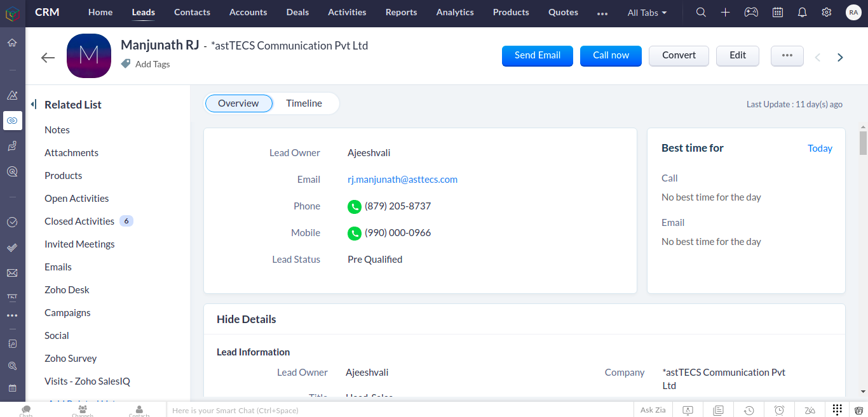Click the back arrow beside lead avatar

pos(48,58)
